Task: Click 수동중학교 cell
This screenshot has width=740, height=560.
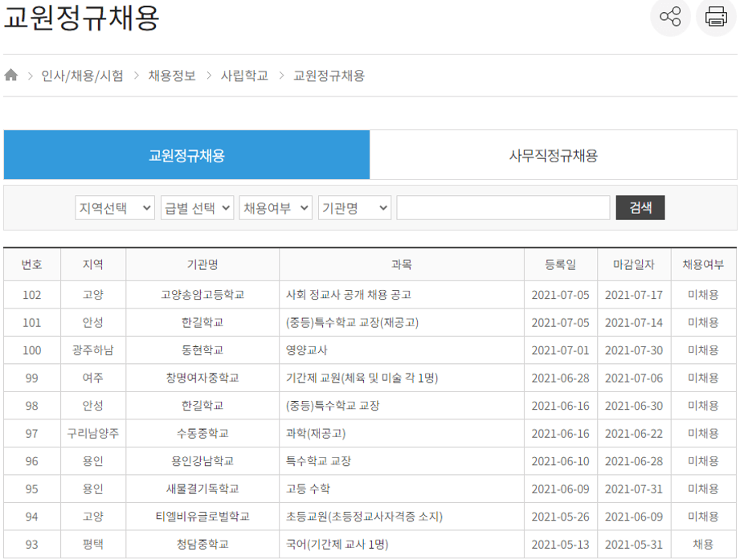Action: tap(202, 434)
